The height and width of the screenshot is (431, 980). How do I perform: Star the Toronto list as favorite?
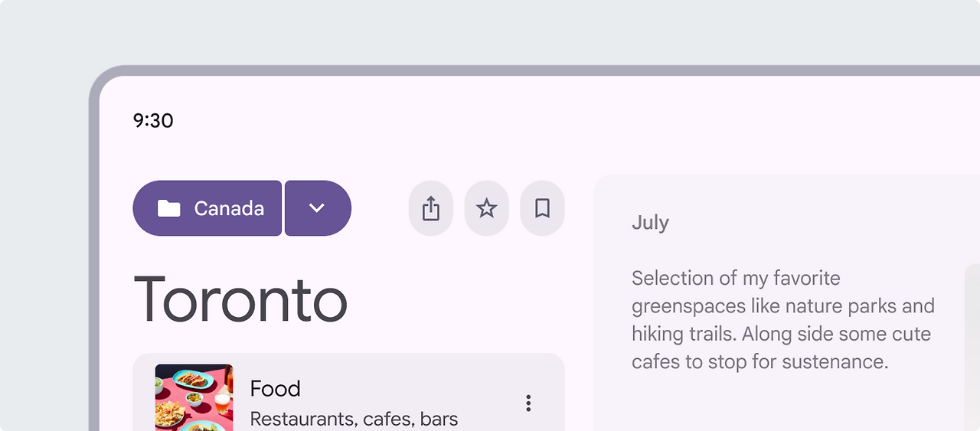(487, 208)
